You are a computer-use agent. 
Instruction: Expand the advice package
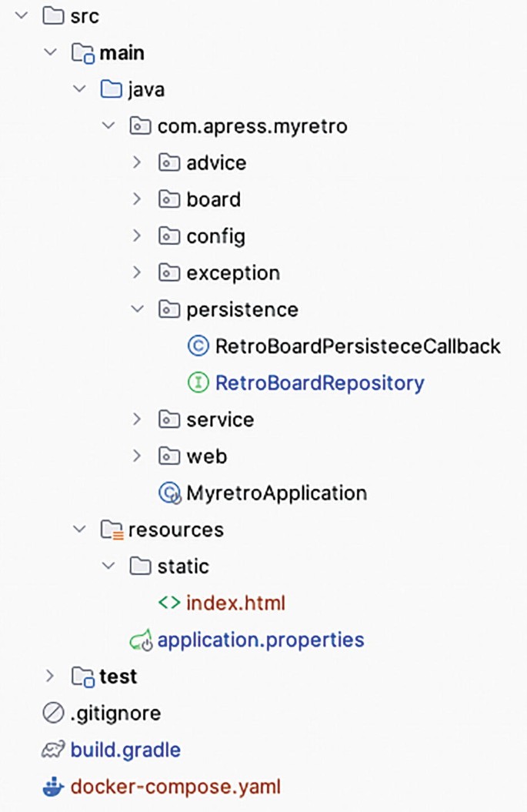(137, 162)
